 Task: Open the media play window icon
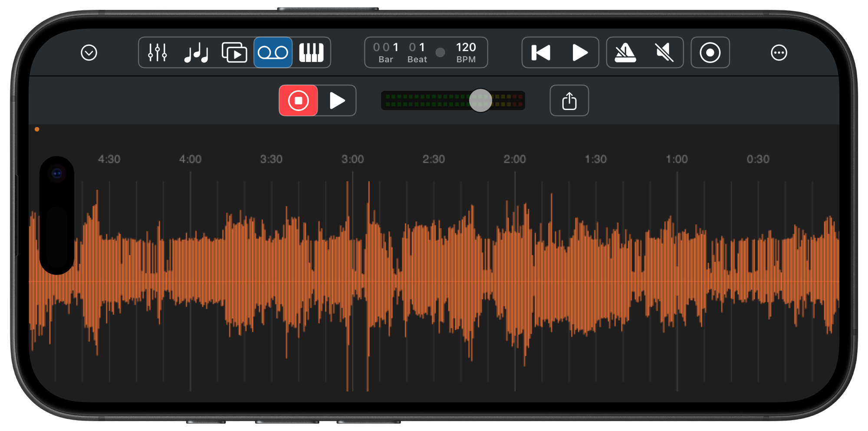tap(234, 53)
